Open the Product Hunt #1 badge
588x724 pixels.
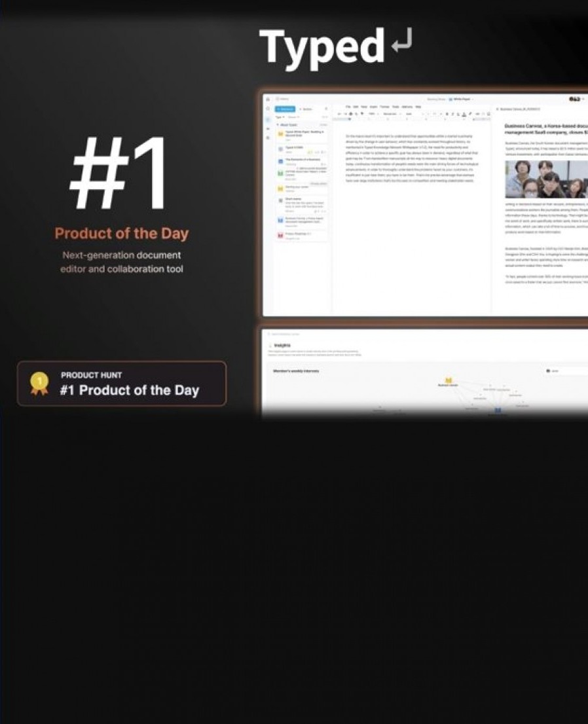[x=122, y=384]
